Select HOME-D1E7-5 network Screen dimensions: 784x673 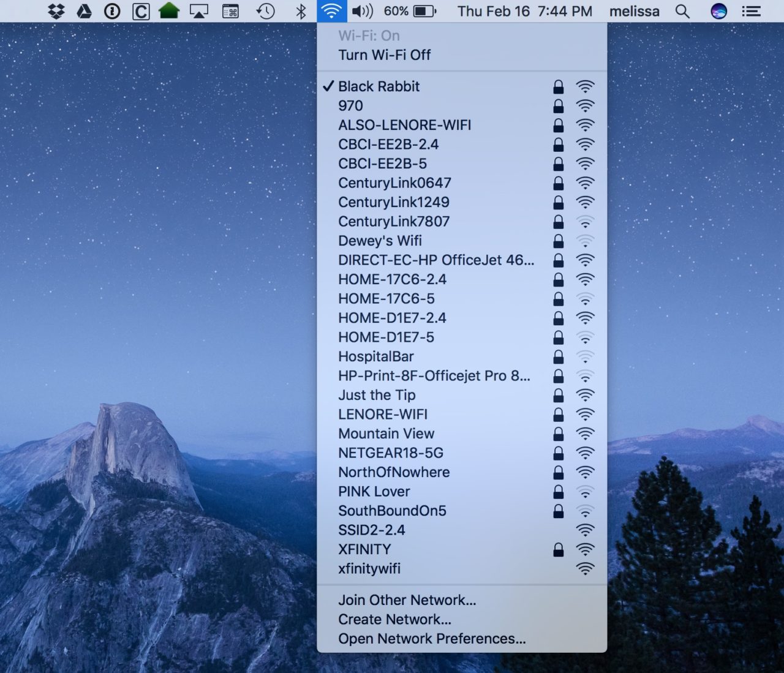(x=462, y=337)
